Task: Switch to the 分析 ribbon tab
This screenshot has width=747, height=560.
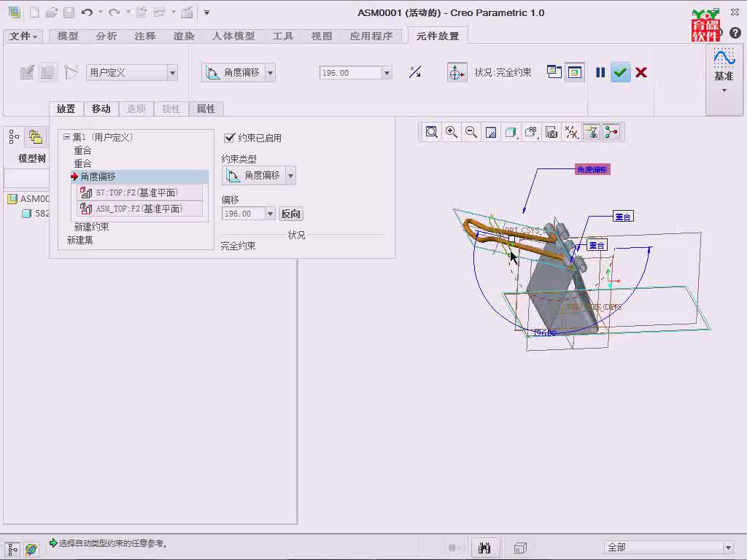Action: point(107,36)
